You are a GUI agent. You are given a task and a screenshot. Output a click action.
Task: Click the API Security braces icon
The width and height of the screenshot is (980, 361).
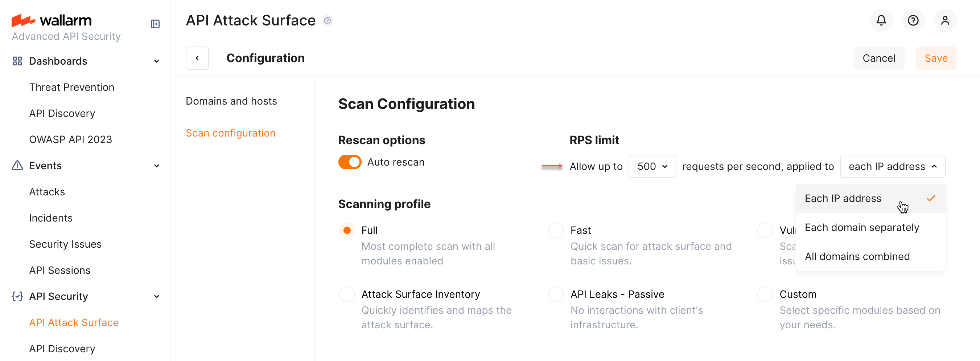coord(17,296)
